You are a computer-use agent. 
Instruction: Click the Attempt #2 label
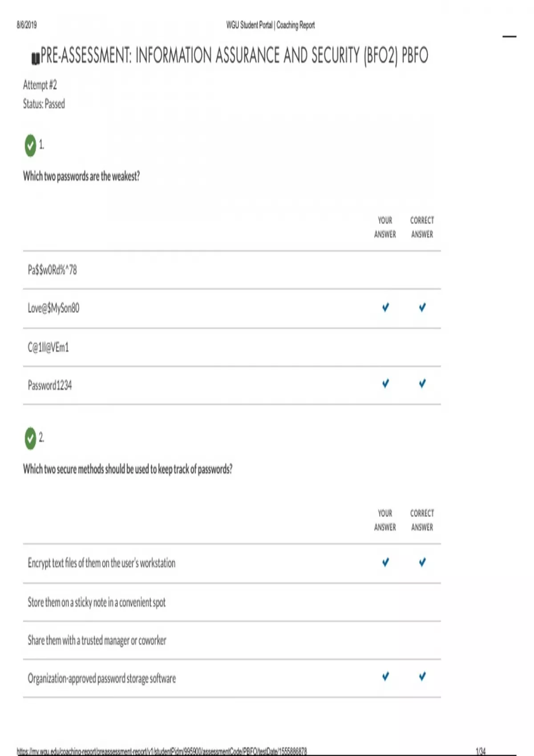(x=40, y=85)
